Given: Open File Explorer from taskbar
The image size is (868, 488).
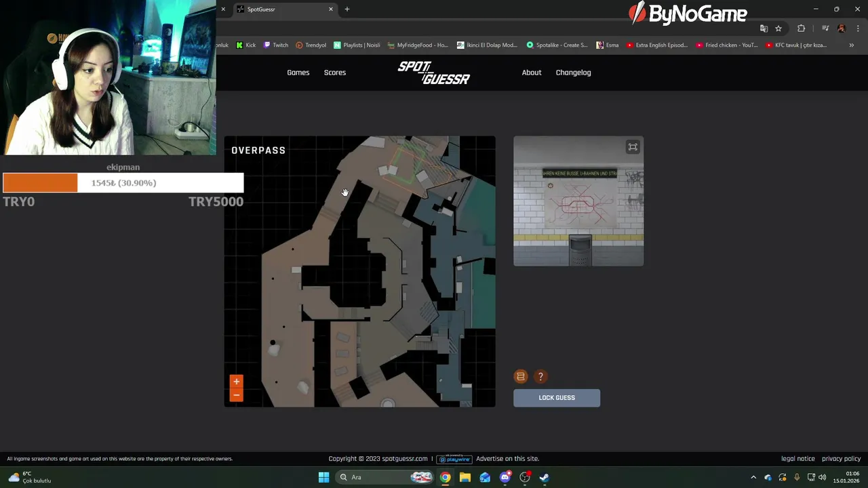Looking at the screenshot, I should (465, 477).
